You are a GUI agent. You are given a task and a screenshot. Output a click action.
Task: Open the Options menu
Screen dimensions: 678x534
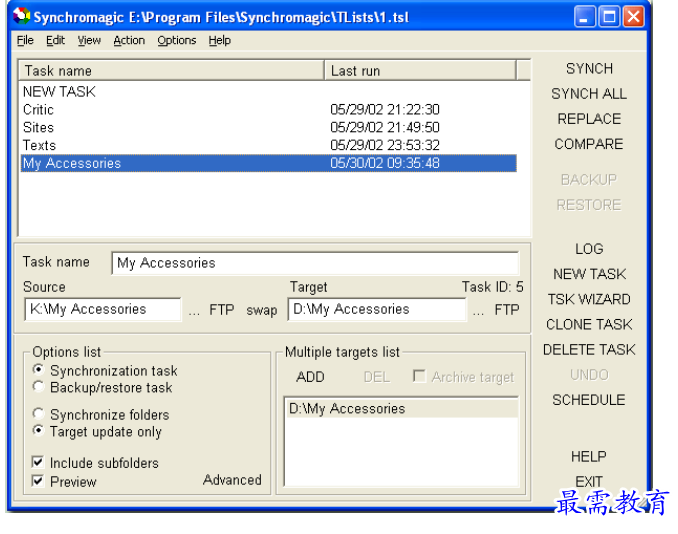176,40
